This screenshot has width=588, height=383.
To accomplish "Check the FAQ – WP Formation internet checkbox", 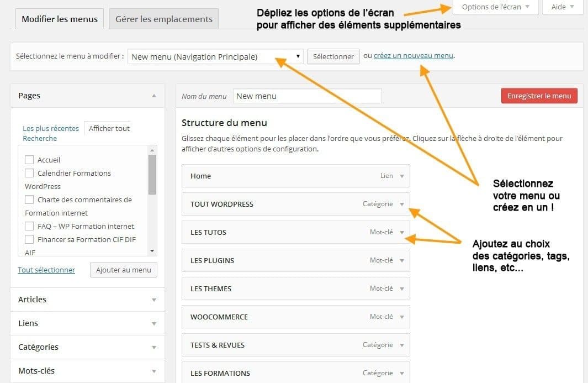I will pyautogui.click(x=29, y=226).
